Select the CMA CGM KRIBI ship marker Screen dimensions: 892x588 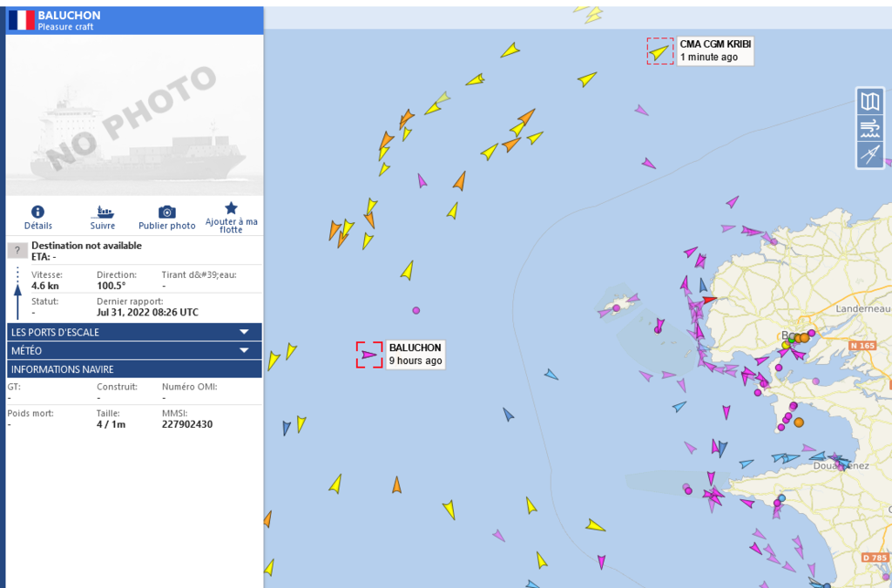pyautogui.click(x=660, y=51)
